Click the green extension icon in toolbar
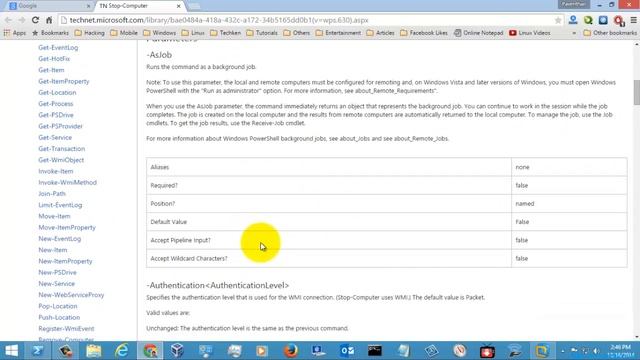The image size is (640, 360). pyautogui.click(x=588, y=20)
